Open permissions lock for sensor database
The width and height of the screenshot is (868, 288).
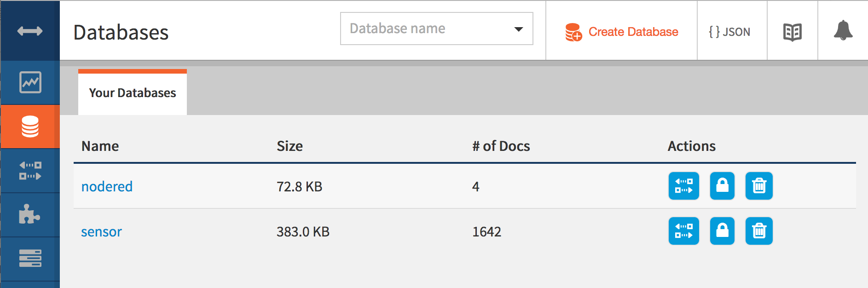pos(722,231)
